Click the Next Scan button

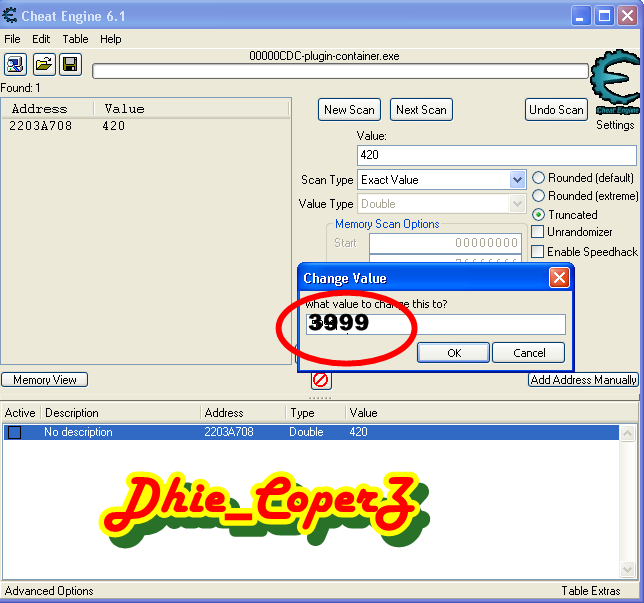click(421, 110)
